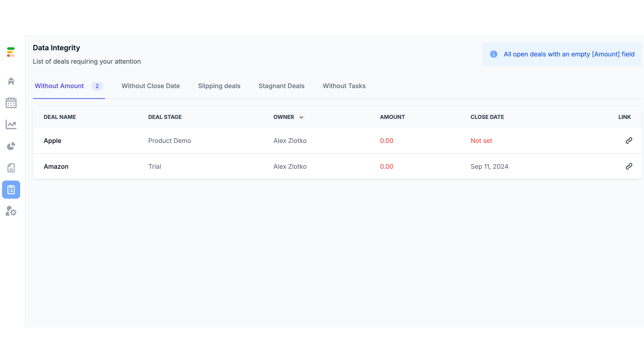Click the Amazon deal name
Screen dimensions: 644x362
click(x=56, y=167)
